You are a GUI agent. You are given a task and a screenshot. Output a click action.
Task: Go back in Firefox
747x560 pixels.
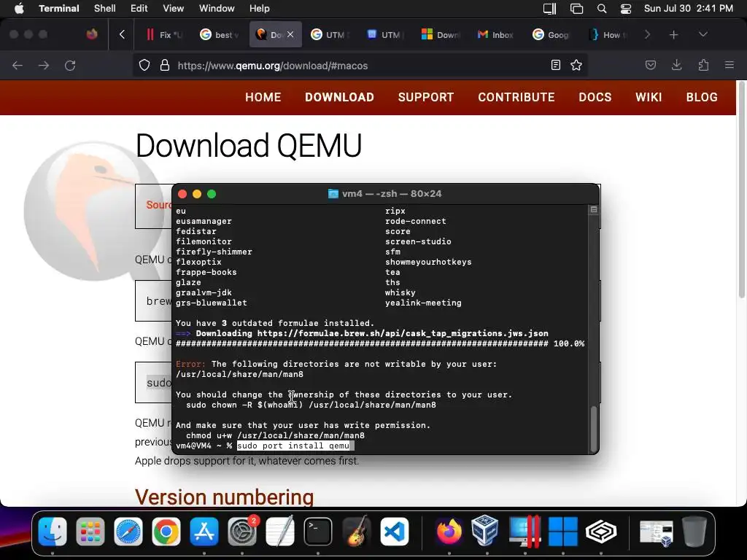[18, 65]
